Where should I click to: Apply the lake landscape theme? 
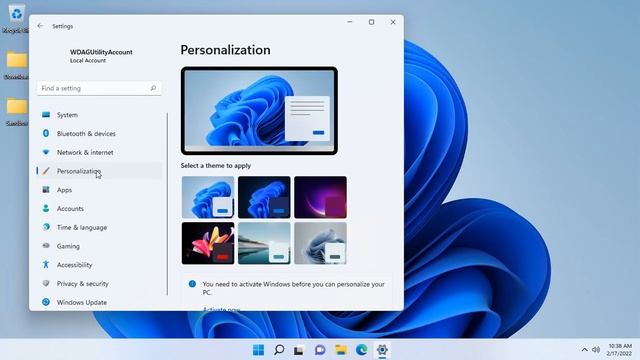(264, 243)
